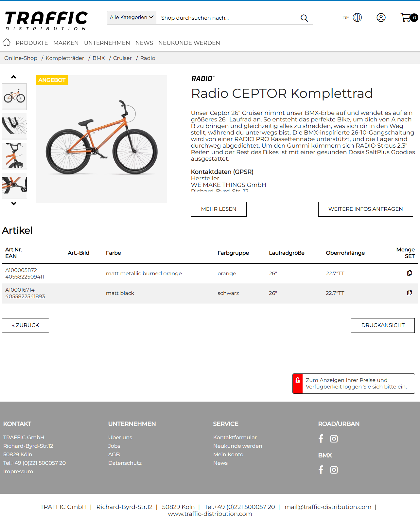Focus the shop search field
This screenshot has height=524, width=420.
click(x=227, y=18)
